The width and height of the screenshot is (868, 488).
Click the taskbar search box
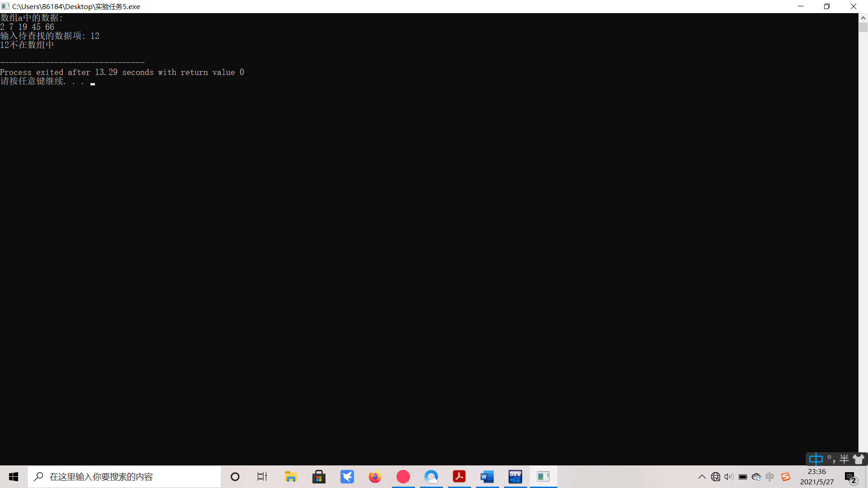click(124, 477)
